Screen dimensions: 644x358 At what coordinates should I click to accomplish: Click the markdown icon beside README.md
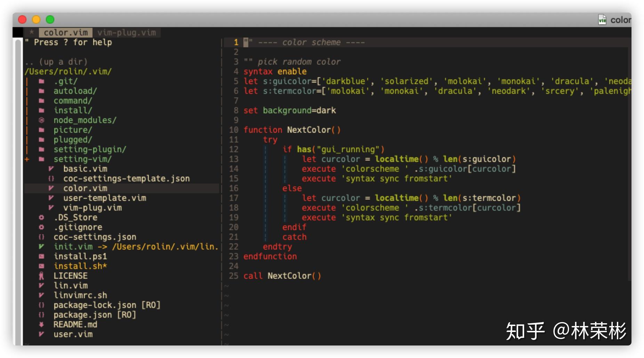coord(42,324)
